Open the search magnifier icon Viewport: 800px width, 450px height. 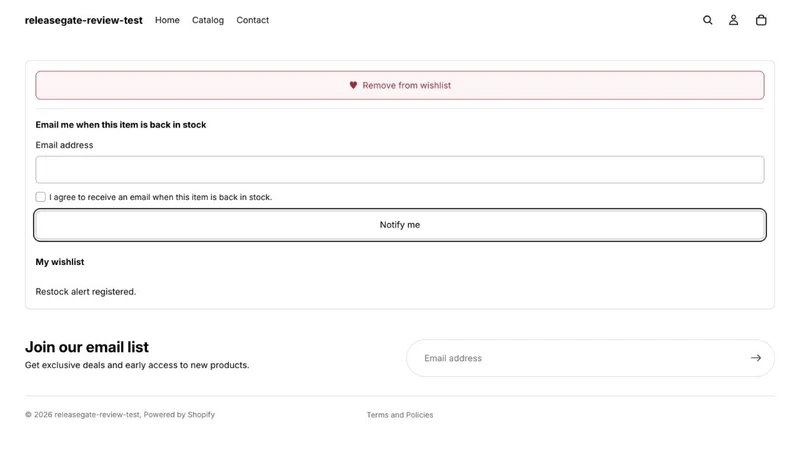click(707, 20)
